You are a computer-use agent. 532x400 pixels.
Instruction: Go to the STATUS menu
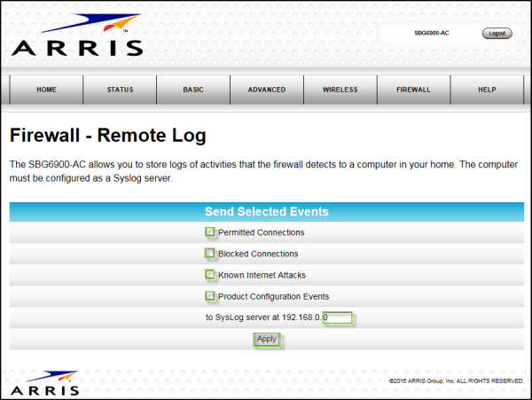[x=120, y=90]
